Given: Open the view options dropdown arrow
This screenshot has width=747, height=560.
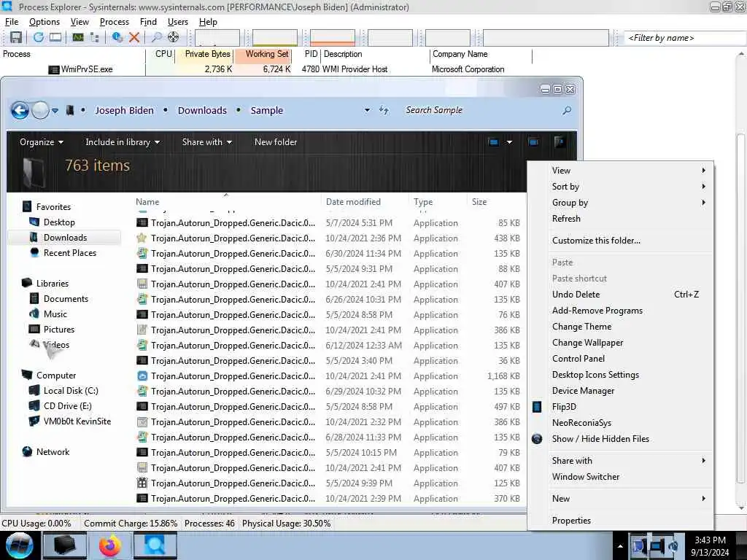Looking at the screenshot, I should point(509,142).
